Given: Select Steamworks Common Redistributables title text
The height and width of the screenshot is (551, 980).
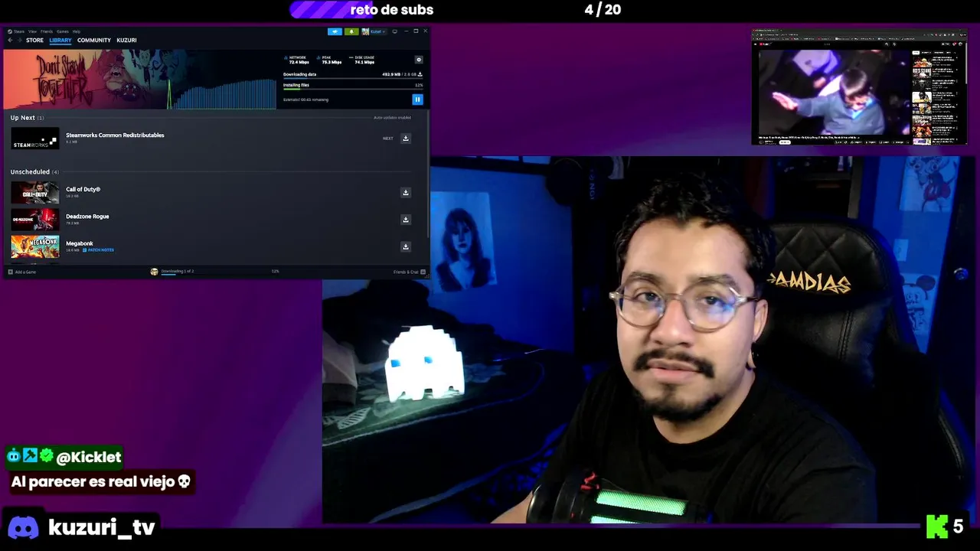Looking at the screenshot, I should [115, 135].
